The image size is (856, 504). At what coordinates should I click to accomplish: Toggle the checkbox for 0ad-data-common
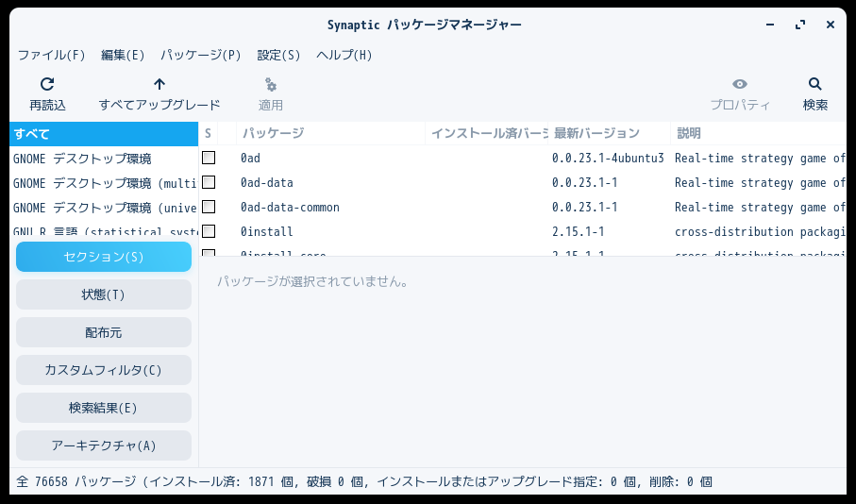(x=209, y=207)
